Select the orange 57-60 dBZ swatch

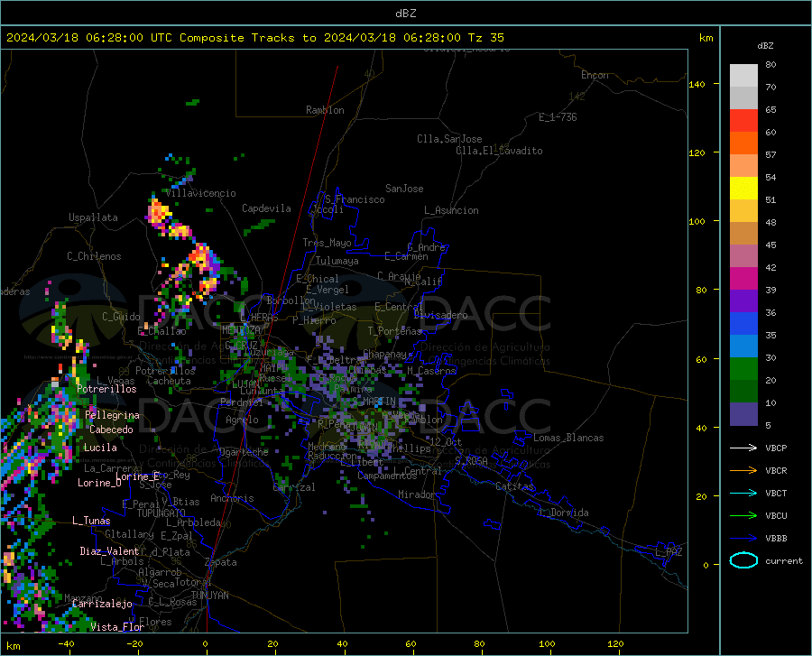click(x=743, y=143)
